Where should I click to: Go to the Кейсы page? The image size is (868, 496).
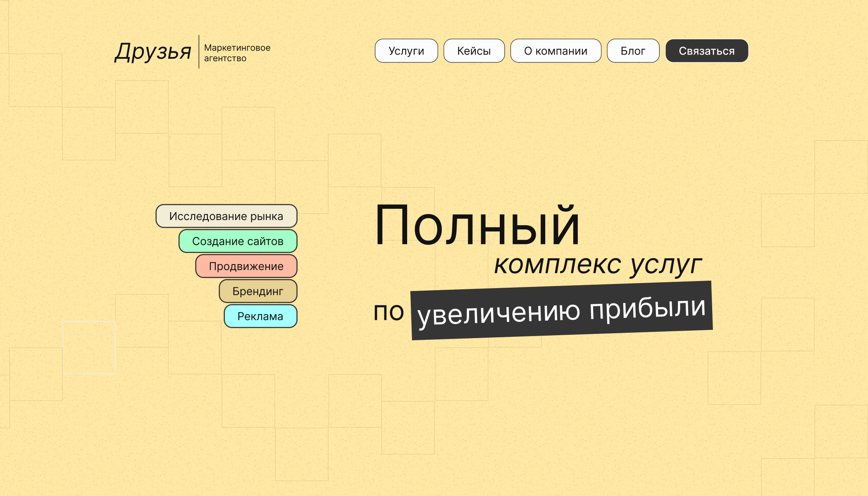click(474, 51)
